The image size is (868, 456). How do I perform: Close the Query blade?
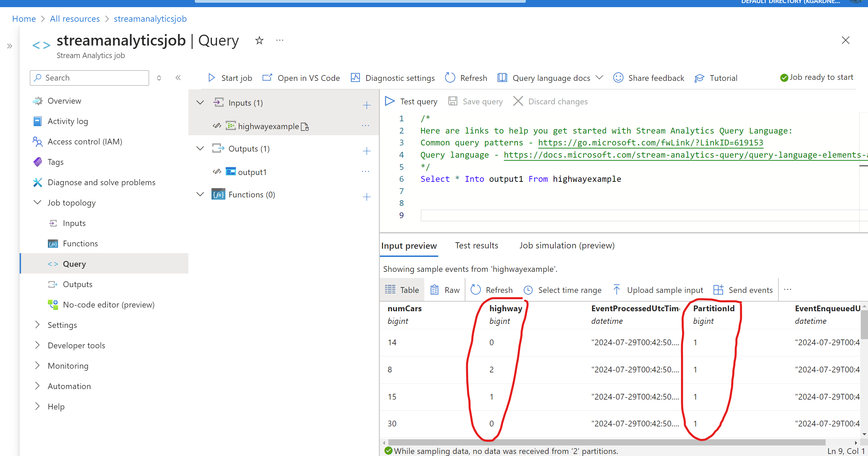click(846, 40)
